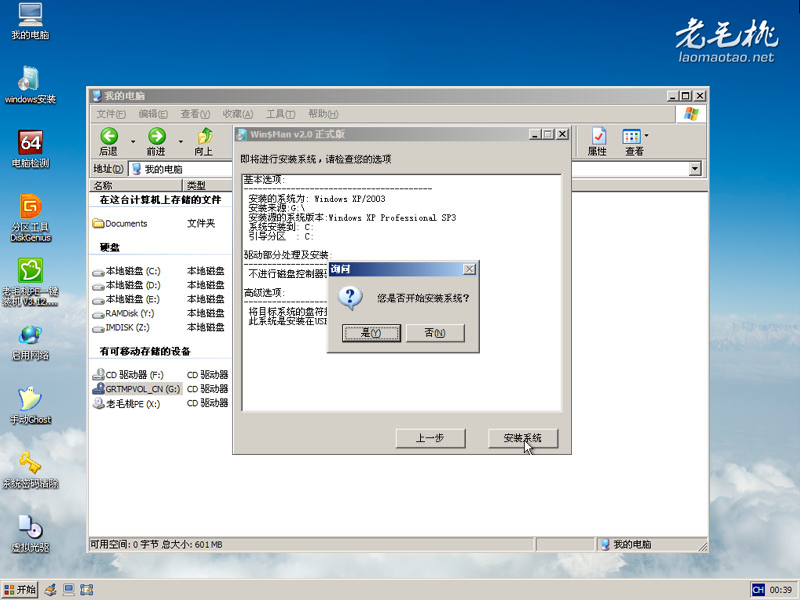The height and width of the screenshot is (600, 800).
Task: Open the 查看(V) menu
Action: click(x=195, y=114)
